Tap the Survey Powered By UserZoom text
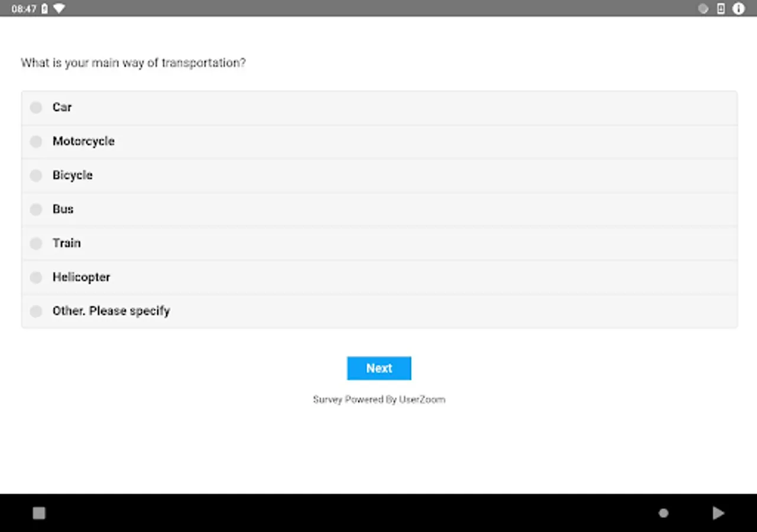The height and width of the screenshot is (532, 757). 378,400
